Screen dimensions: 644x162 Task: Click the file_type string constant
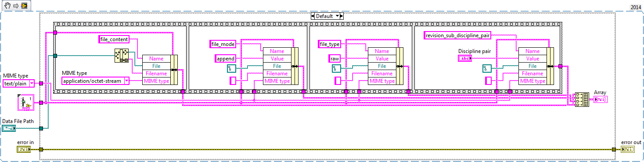[329, 44]
